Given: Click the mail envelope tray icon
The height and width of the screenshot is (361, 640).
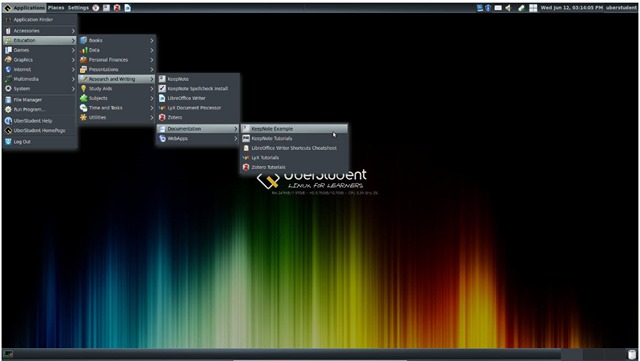Looking at the screenshot, I should tap(498, 8).
